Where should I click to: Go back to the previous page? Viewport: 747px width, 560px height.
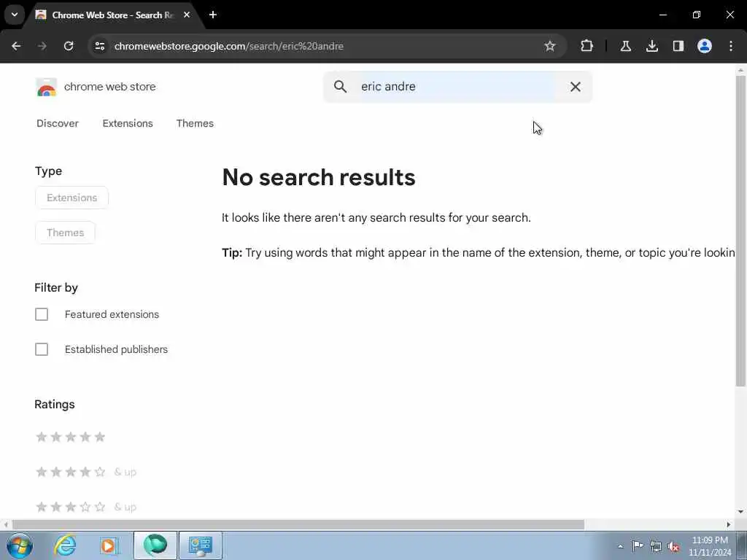[x=16, y=46]
